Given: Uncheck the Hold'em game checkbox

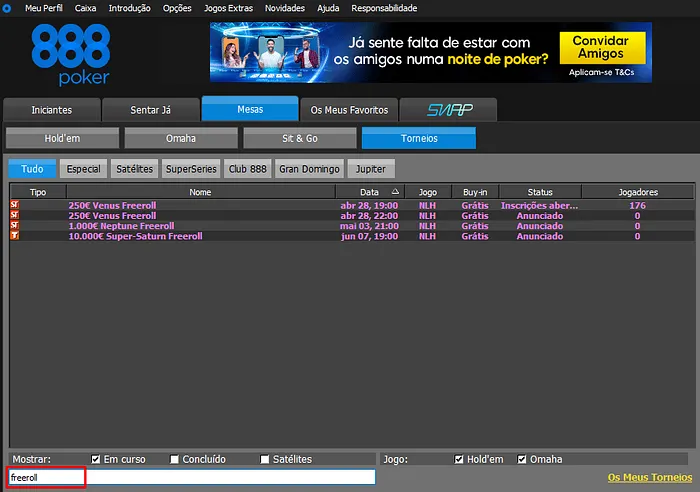Looking at the screenshot, I should (459, 459).
